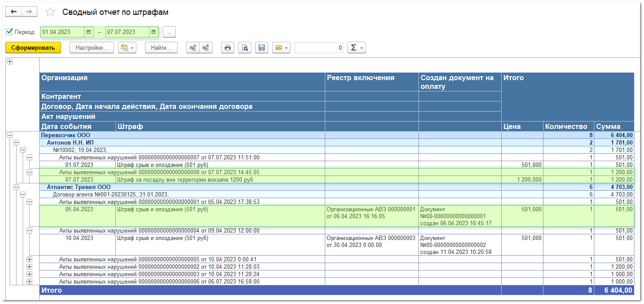
Task: Open calendar picker for end date 07.07.2023
Action: tap(153, 32)
